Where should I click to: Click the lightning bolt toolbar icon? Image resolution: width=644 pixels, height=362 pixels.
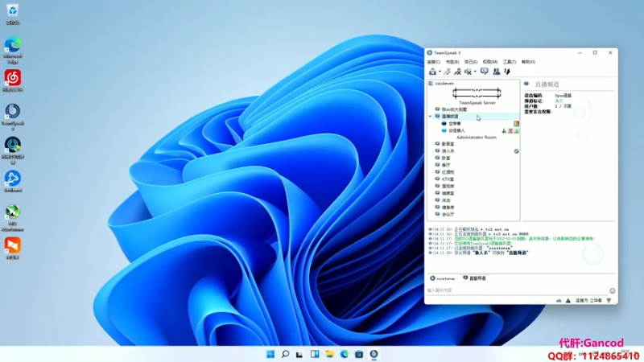507,72
